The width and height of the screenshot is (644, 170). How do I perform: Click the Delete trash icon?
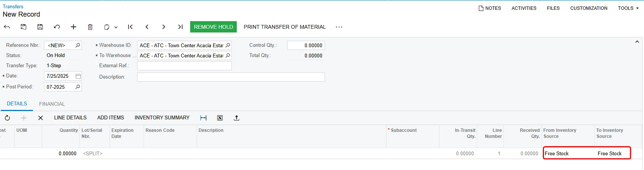point(90,27)
